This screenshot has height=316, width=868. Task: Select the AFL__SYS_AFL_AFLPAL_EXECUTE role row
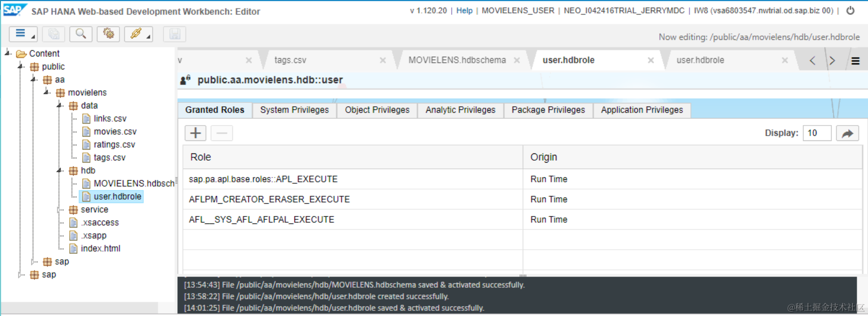click(x=523, y=219)
